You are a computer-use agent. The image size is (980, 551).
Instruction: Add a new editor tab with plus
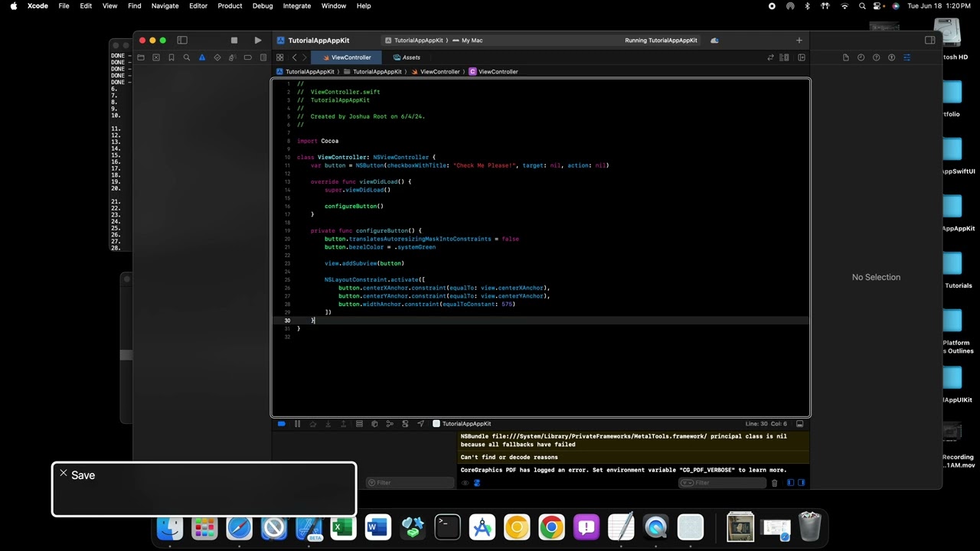click(799, 41)
